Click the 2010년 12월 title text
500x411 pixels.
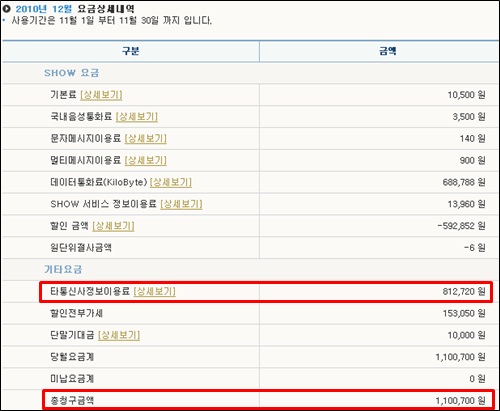(44, 9)
